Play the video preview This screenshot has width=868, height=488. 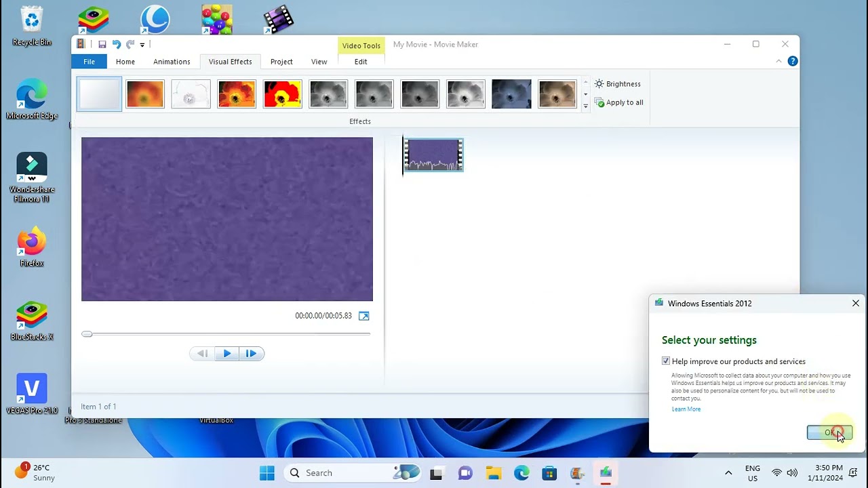tap(226, 353)
